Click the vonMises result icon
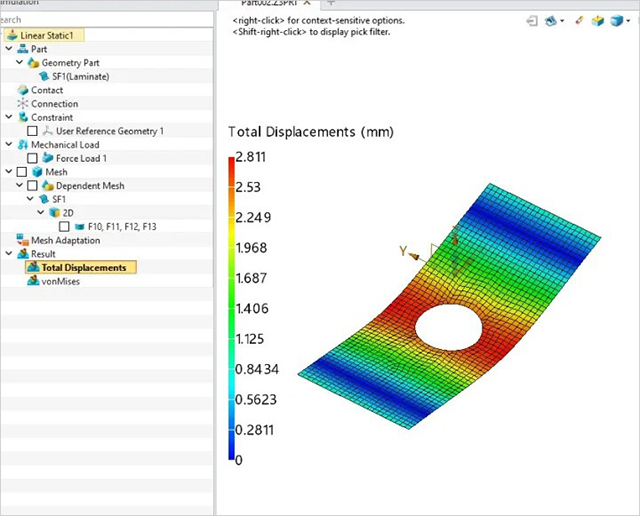Viewport: 640px width, 516px height. tap(32, 282)
